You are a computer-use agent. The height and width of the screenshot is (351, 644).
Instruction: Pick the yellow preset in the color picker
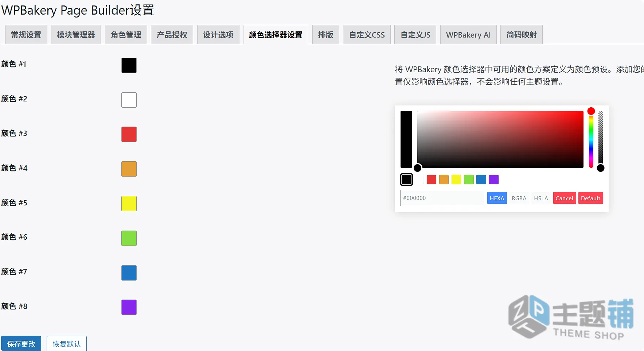point(456,180)
